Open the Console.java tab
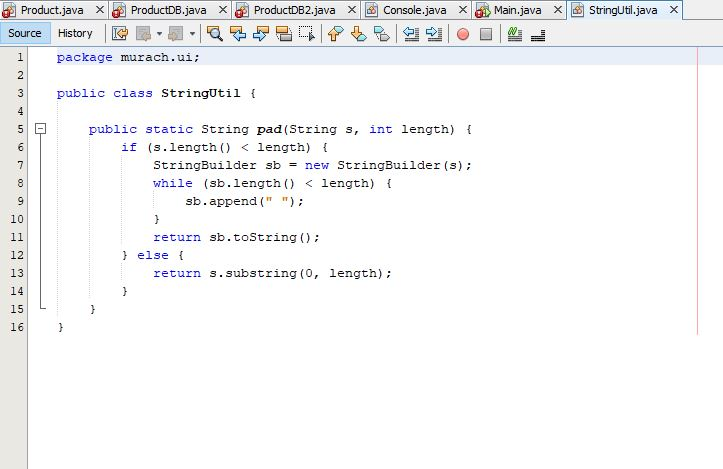The image size is (723, 469). coord(415,10)
